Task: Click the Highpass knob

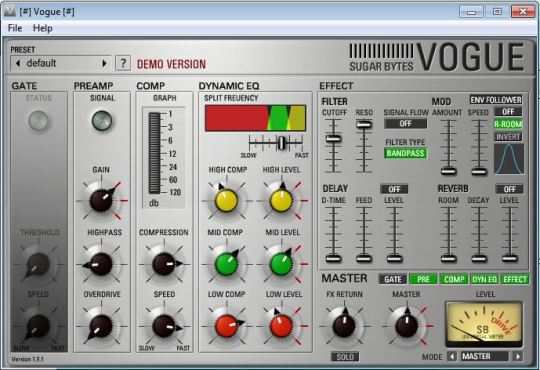Action: click(101, 264)
